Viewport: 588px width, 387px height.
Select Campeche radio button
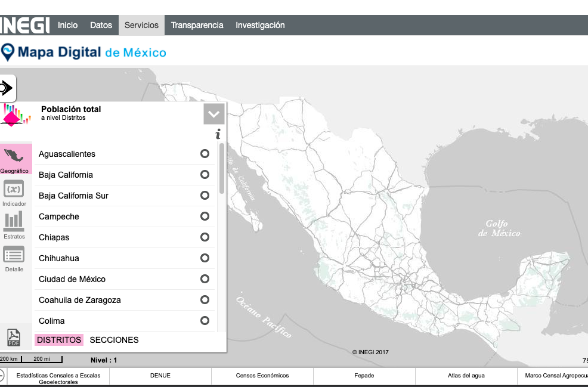(x=205, y=216)
